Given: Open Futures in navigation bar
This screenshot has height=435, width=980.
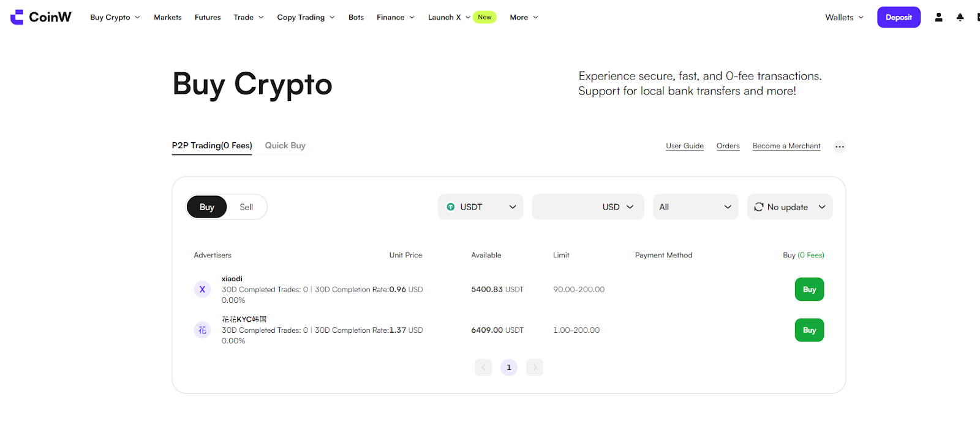Looking at the screenshot, I should tap(208, 17).
